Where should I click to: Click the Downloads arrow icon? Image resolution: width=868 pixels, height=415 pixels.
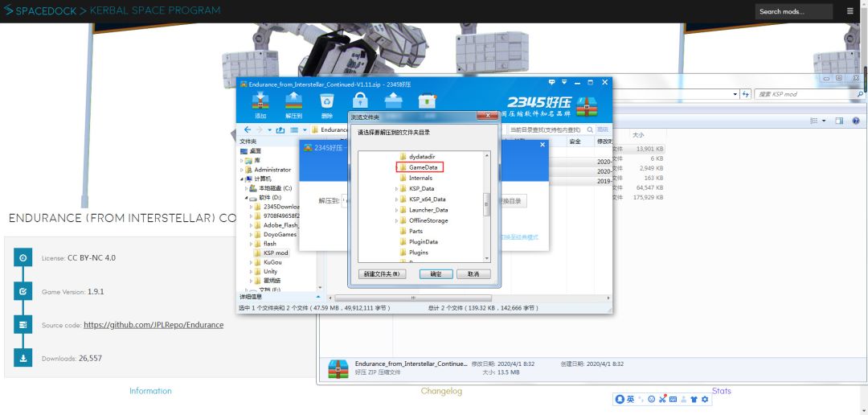[23, 358]
